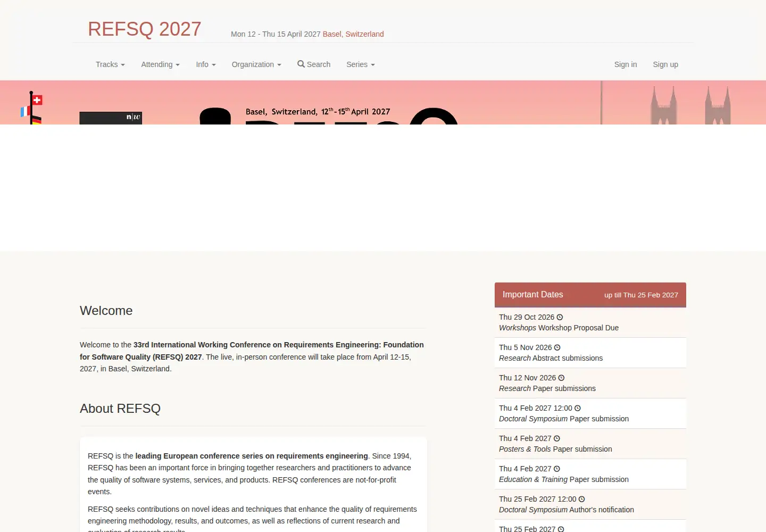Open Education & Training Paper submission entry
Screen dimensions: 766x532
click(590, 474)
